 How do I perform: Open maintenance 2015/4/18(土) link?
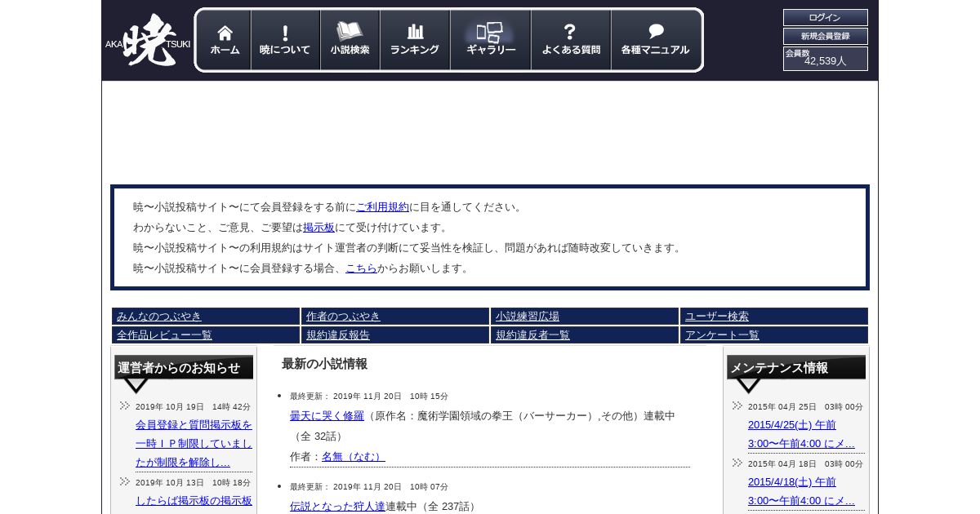tap(801, 491)
